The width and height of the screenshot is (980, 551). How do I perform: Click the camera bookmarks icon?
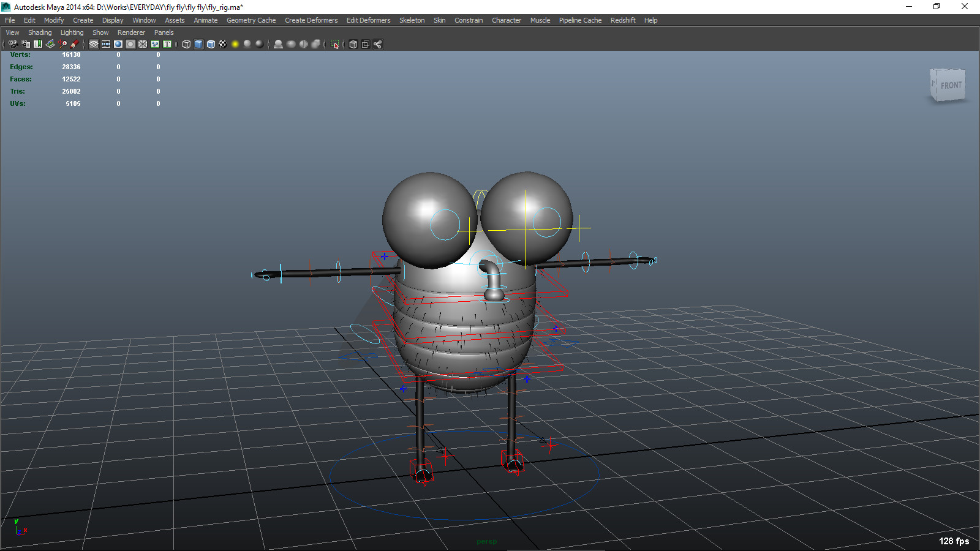coord(38,44)
